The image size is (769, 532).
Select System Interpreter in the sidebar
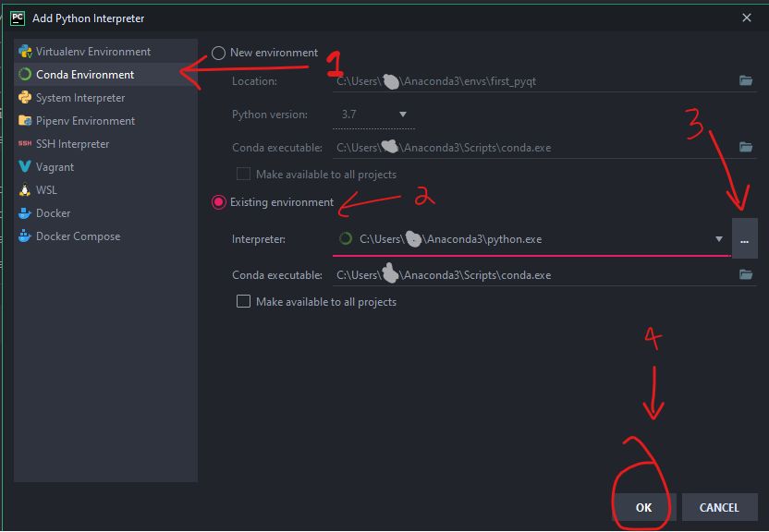105,98
